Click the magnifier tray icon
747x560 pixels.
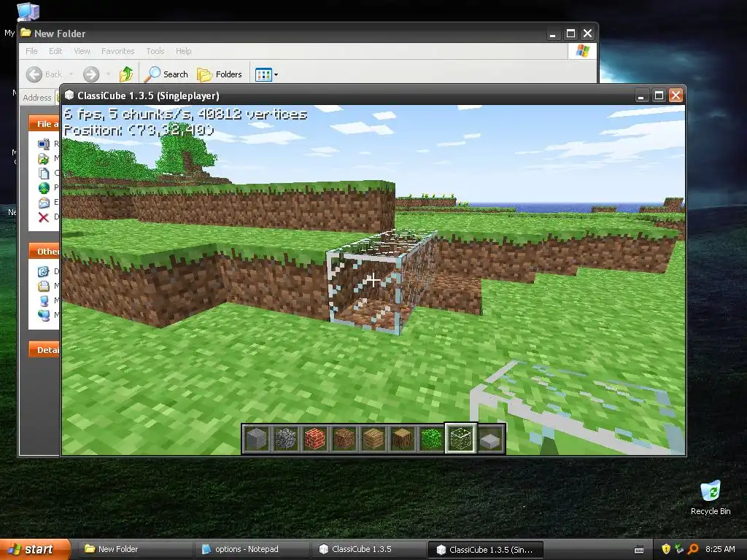[x=693, y=549]
